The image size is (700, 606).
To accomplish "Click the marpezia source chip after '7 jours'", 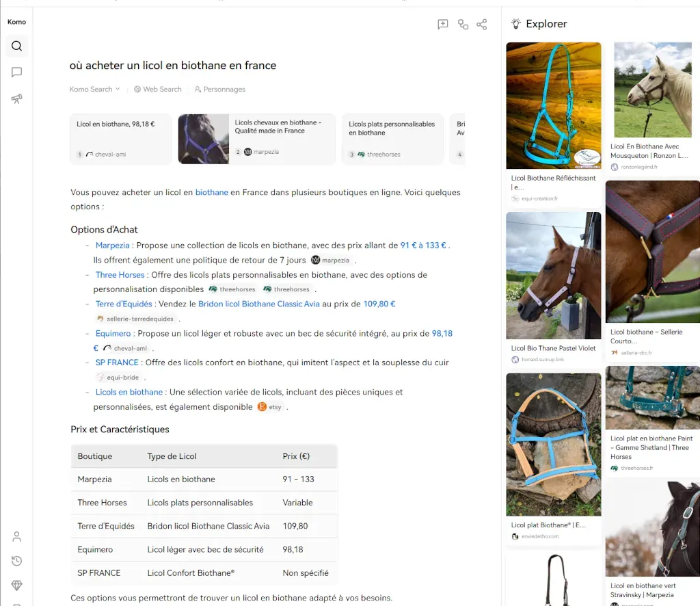I will pyautogui.click(x=330, y=260).
